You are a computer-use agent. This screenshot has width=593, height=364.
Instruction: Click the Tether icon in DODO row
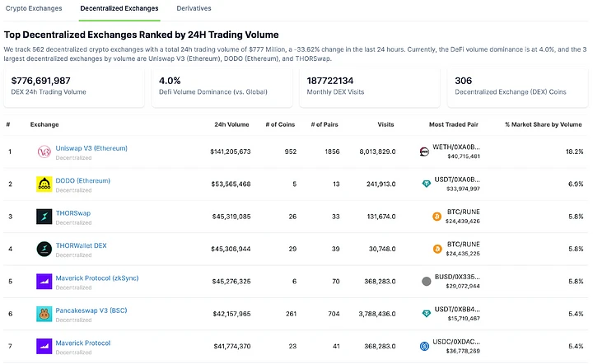click(x=427, y=184)
